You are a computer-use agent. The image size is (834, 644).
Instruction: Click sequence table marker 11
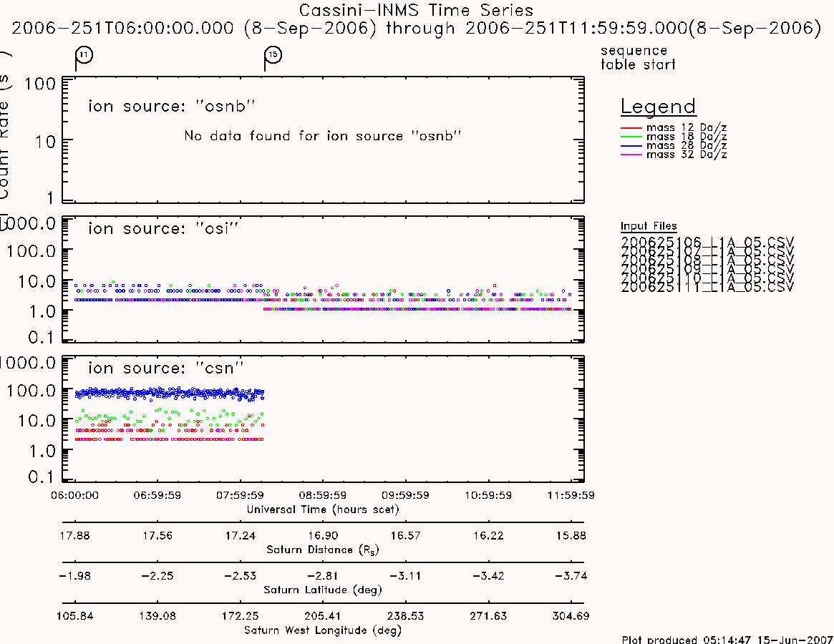(84, 55)
